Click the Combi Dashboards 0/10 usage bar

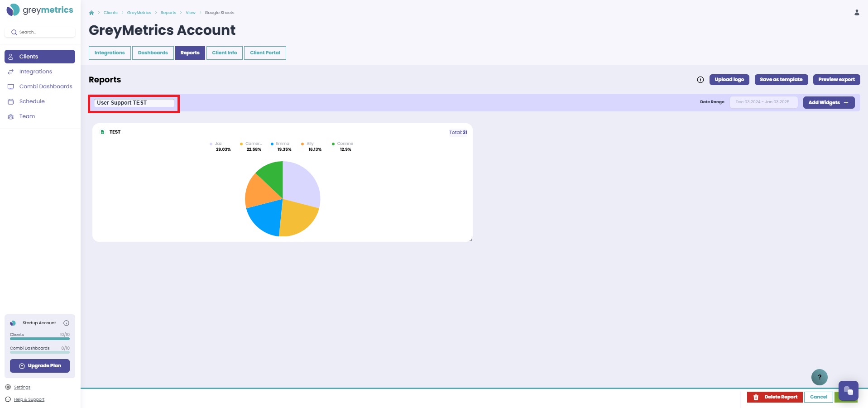tap(40, 352)
